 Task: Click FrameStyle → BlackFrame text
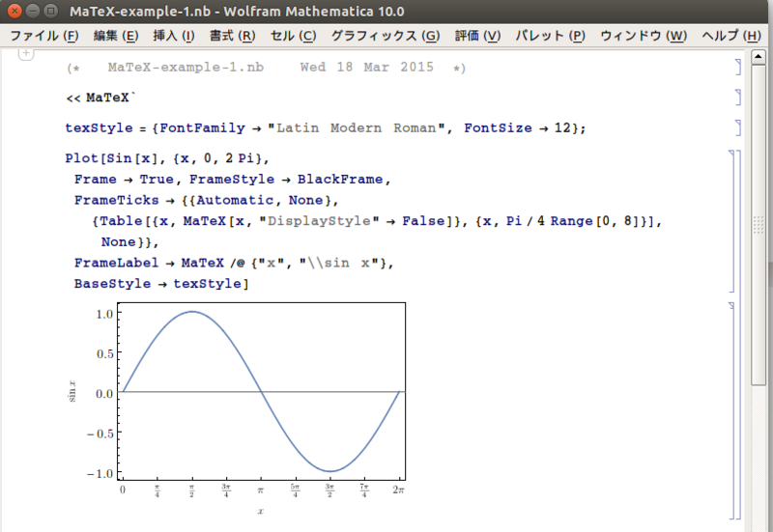click(x=286, y=180)
